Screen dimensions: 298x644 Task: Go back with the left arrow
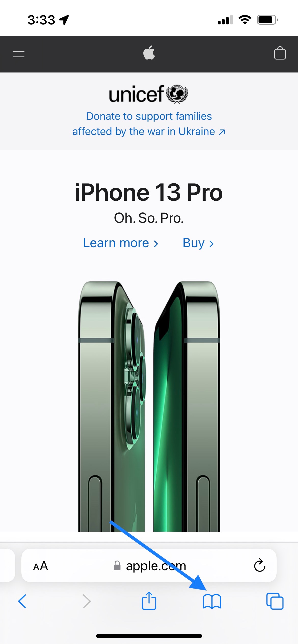point(22,601)
